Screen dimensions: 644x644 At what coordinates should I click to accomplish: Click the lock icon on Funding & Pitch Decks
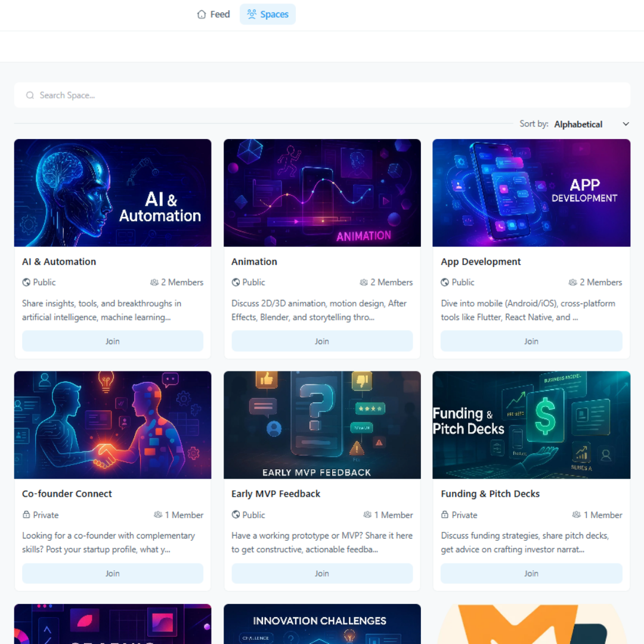click(x=445, y=515)
